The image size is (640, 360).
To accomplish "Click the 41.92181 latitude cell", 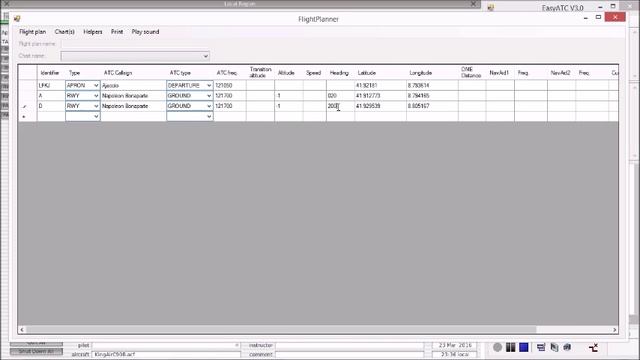I will click(380, 85).
